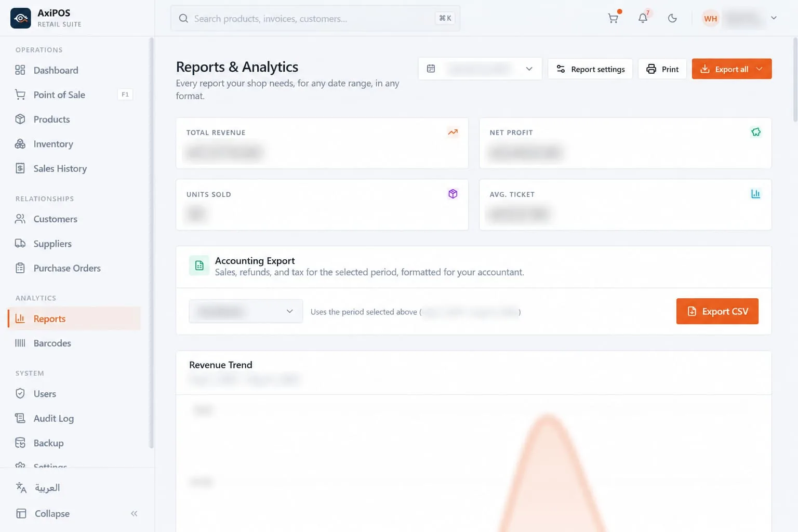Click the Customers people icon

click(20, 219)
